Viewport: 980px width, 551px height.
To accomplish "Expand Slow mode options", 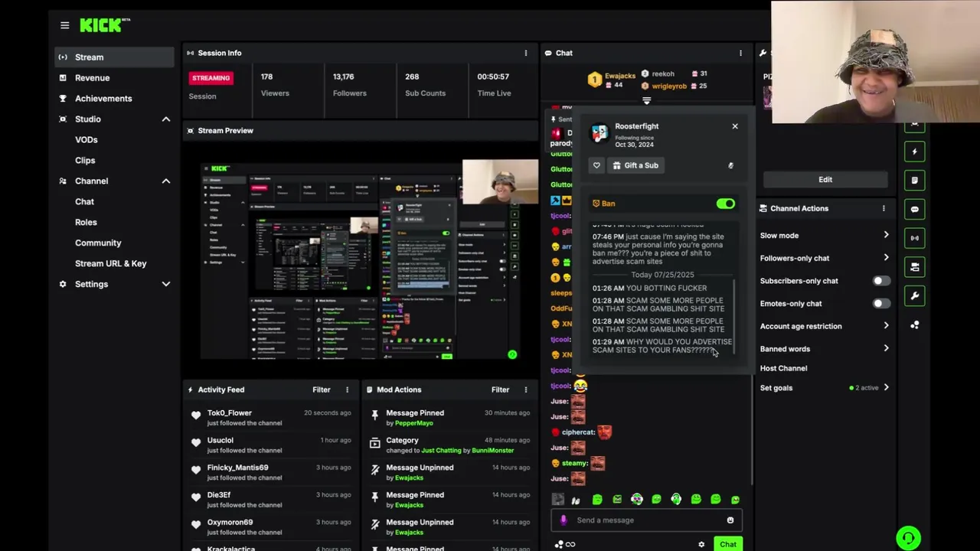I will (x=886, y=236).
